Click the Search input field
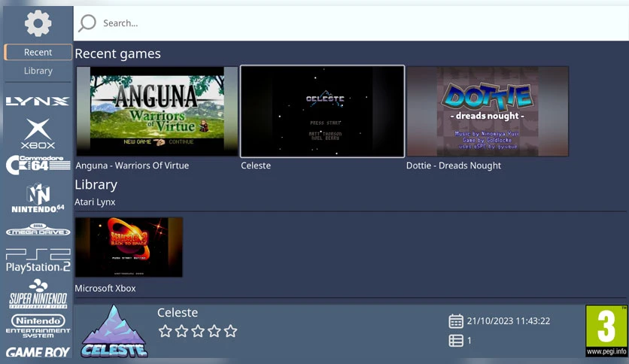This screenshot has height=364, width=629. pos(351,23)
